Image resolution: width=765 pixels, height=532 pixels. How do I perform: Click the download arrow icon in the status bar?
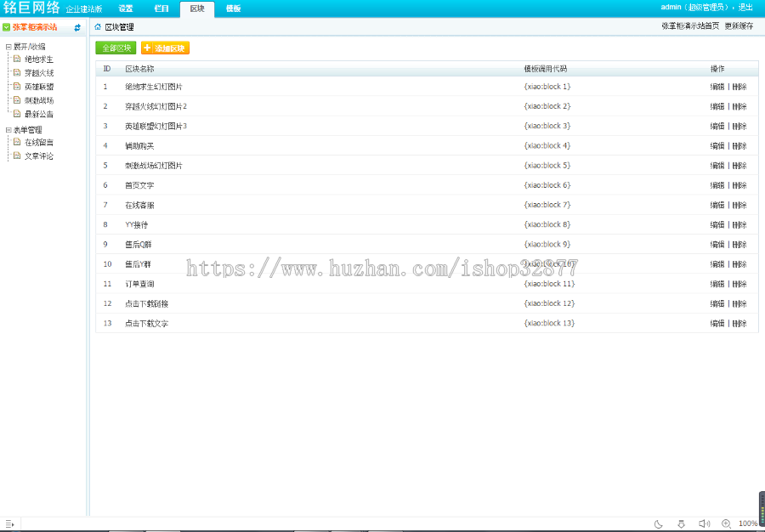tap(681, 524)
